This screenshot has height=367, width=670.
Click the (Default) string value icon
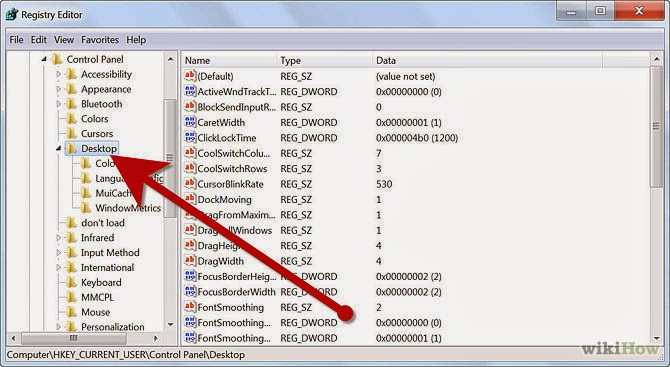[x=190, y=76]
